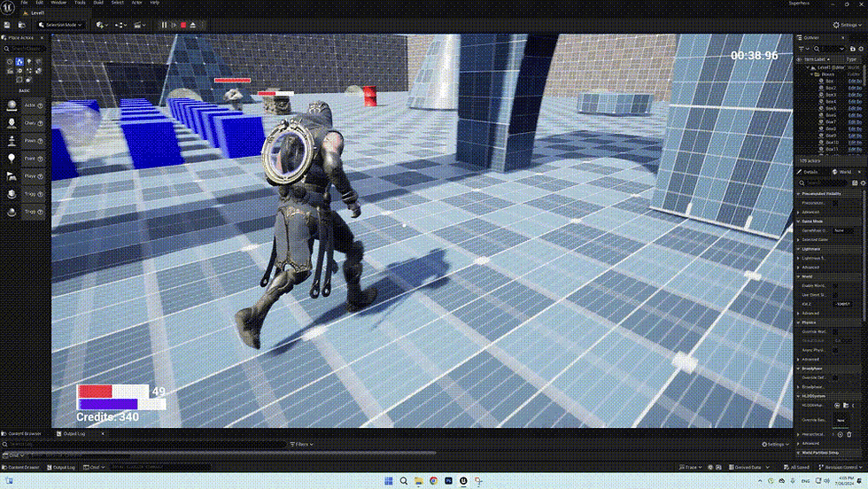Open the Outliner settings gear
868x489 pixels.
tap(861, 49)
